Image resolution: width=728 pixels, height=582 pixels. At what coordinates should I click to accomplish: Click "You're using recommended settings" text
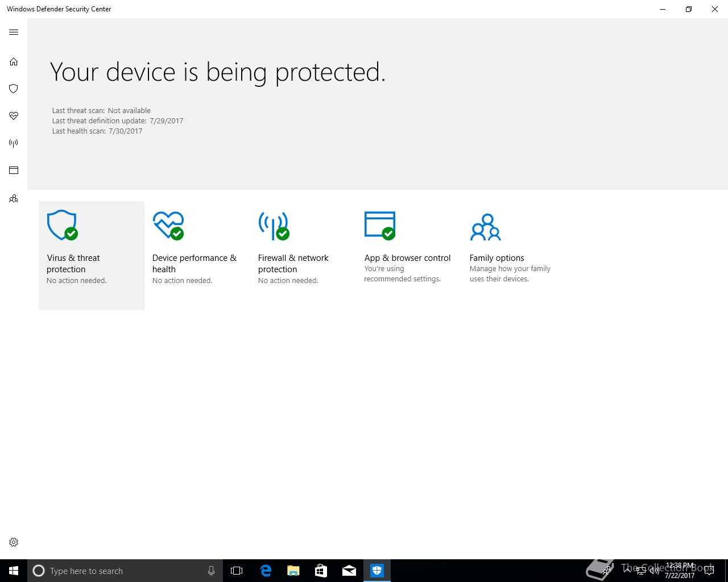403,274
